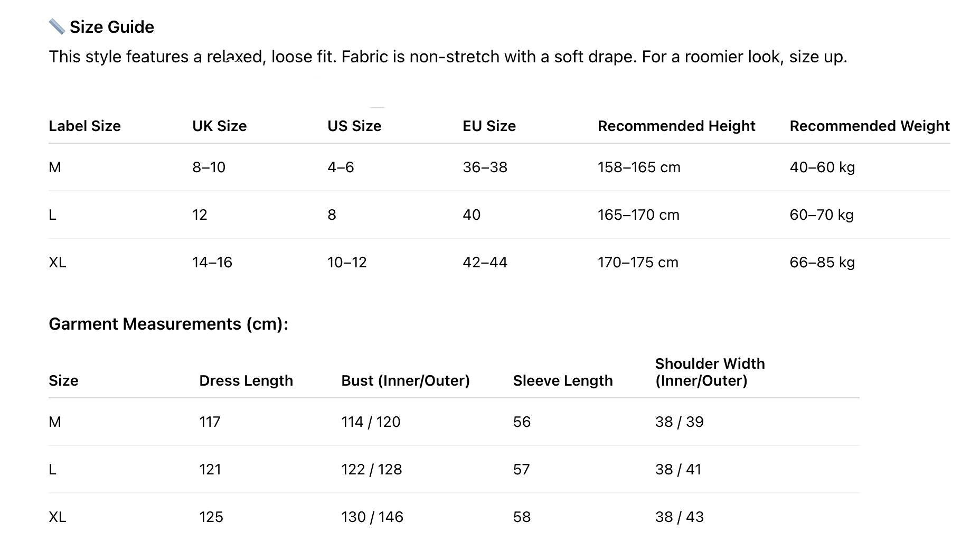Click the Recommended Weight column header
The width and height of the screenshot is (980, 560).
click(869, 126)
